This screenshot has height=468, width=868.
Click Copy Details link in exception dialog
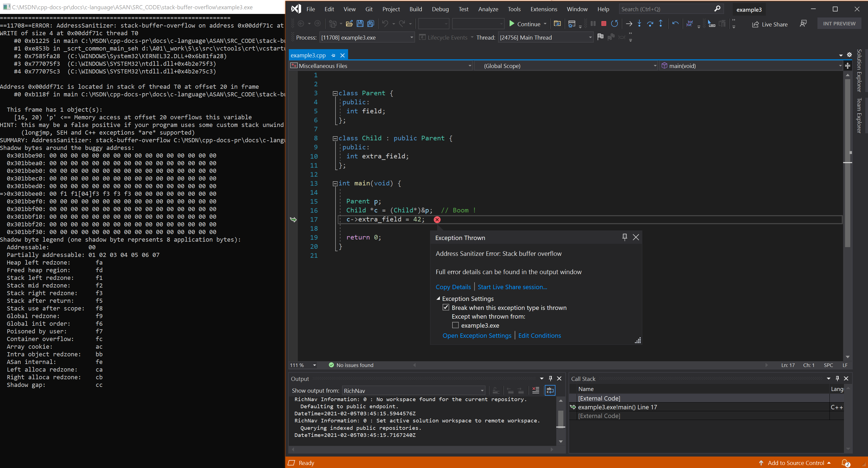452,286
